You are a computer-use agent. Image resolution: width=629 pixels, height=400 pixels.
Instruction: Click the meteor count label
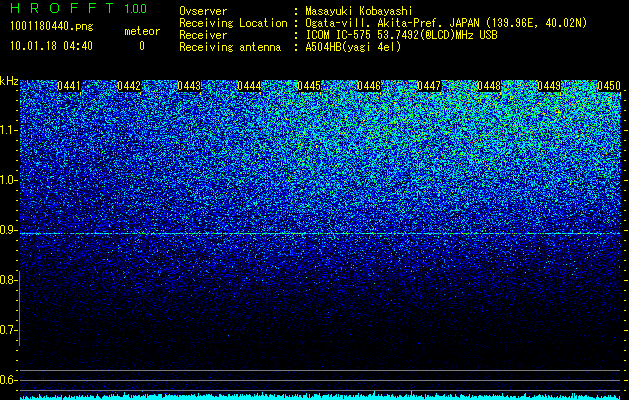pyautogui.click(x=142, y=31)
